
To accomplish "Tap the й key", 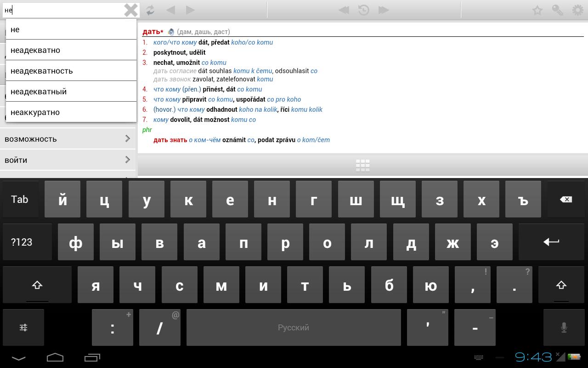I will pos(62,199).
